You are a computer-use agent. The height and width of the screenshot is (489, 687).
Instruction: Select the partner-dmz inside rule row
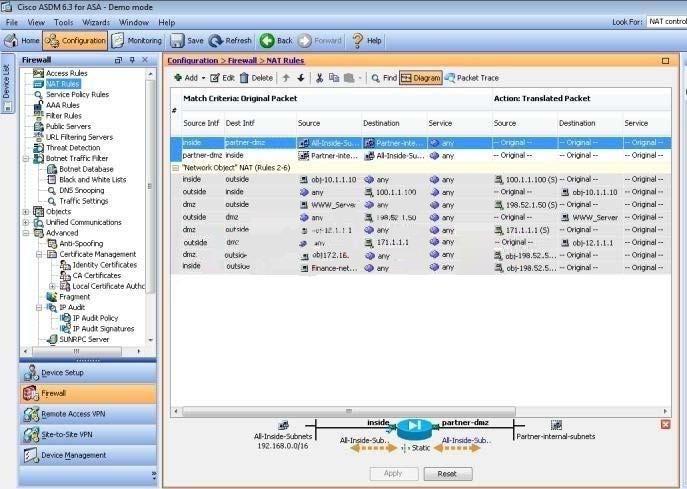tap(421, 156)
